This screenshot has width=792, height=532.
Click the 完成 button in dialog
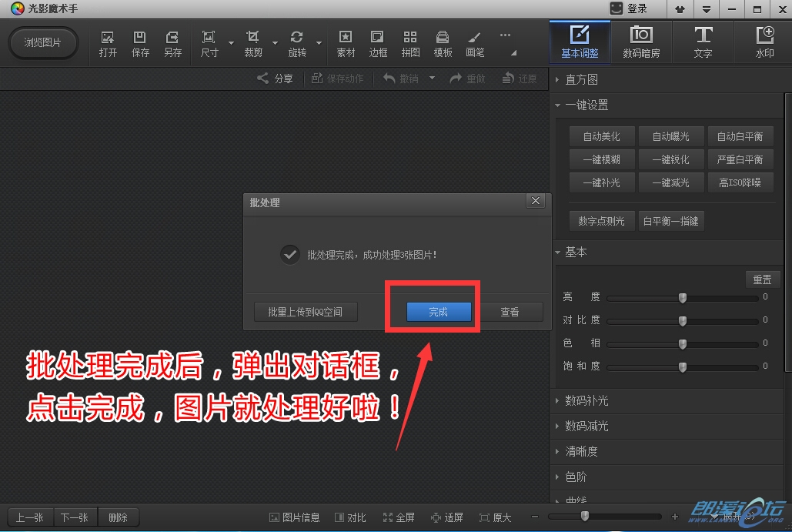point(439,312)
